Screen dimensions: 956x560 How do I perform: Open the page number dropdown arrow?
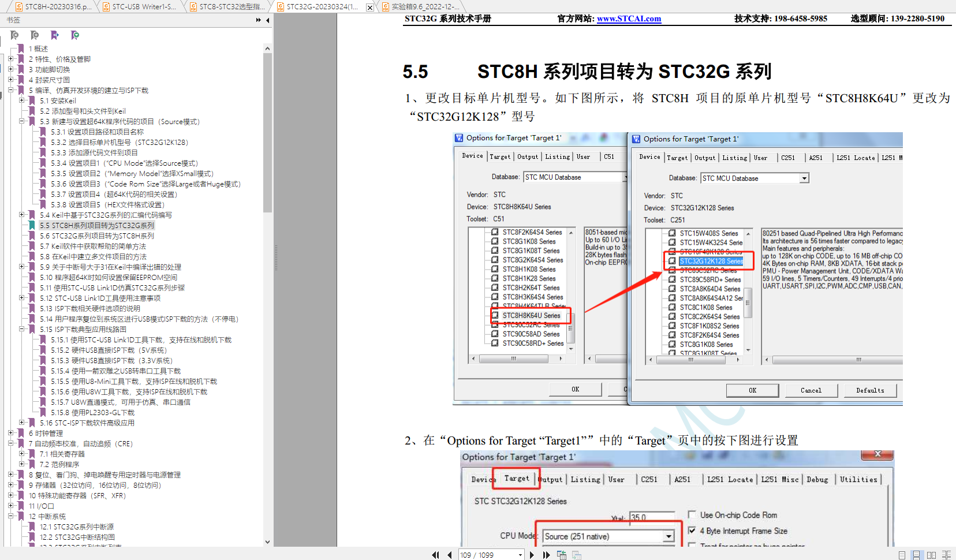520,555
